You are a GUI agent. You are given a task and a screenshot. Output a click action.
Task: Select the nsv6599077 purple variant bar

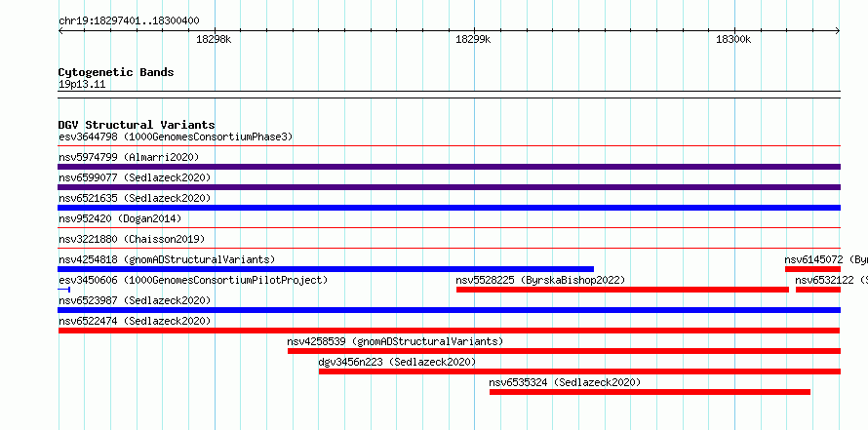pos(449,187)
